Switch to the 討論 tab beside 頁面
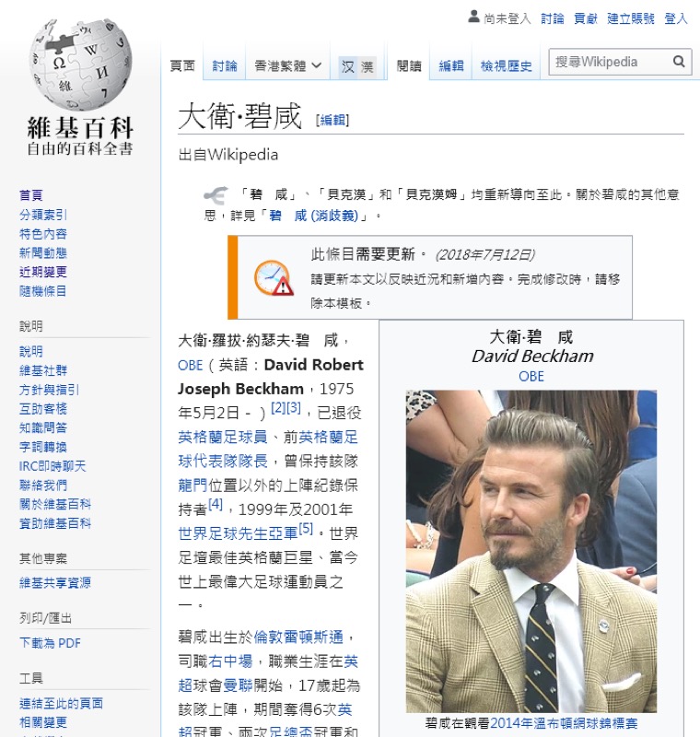700x737 pixels. [225, 66]
